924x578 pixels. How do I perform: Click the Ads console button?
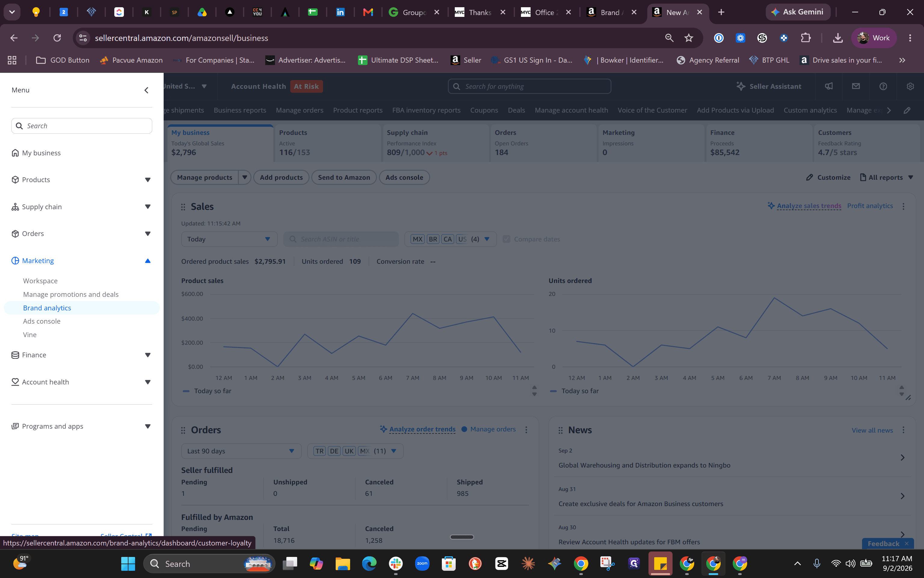pyautogui.click(x=404, y=177)
